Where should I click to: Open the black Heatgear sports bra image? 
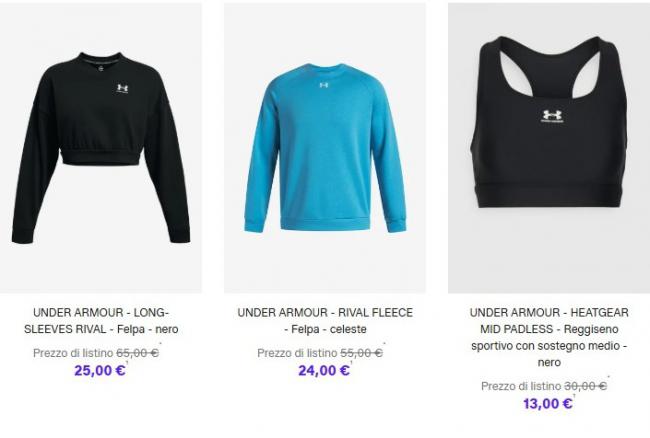point(549,148)
